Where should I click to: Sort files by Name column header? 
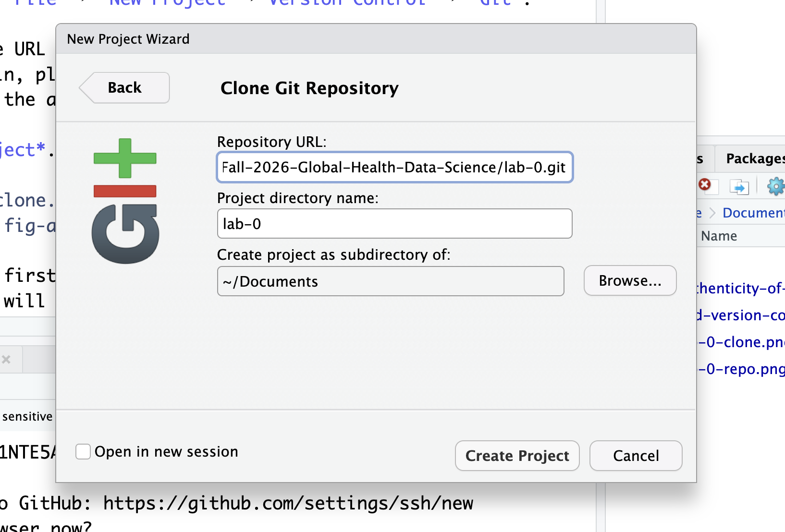[719, 236]
